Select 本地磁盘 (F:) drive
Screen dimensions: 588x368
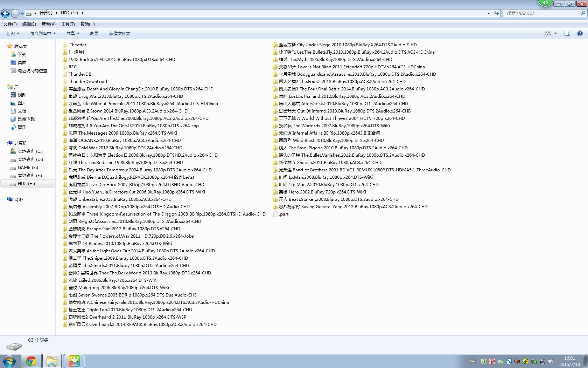tap(30, 176)
